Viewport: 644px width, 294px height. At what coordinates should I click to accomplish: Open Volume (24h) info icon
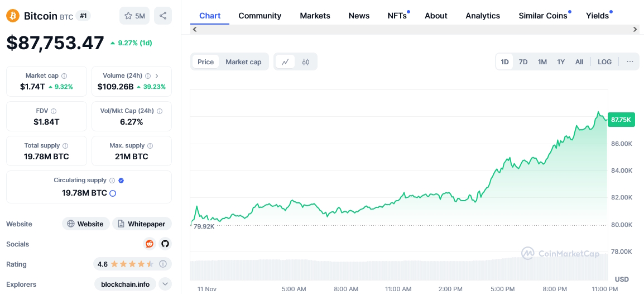[148, 76]
